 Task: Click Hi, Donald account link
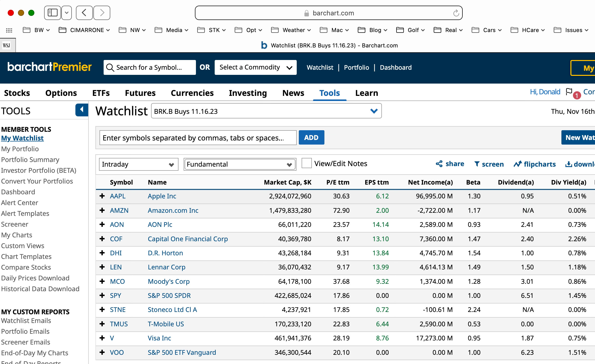tap(545, 92)
